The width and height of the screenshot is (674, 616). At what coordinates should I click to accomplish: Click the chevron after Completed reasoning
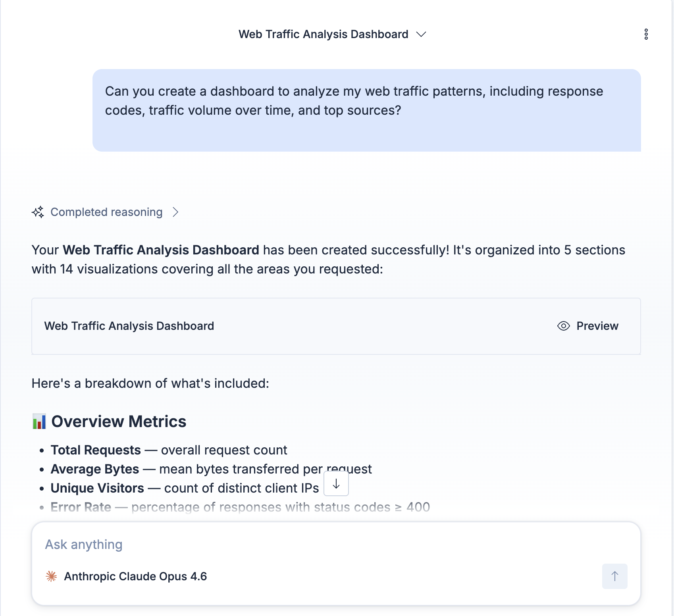pos(175,212)
